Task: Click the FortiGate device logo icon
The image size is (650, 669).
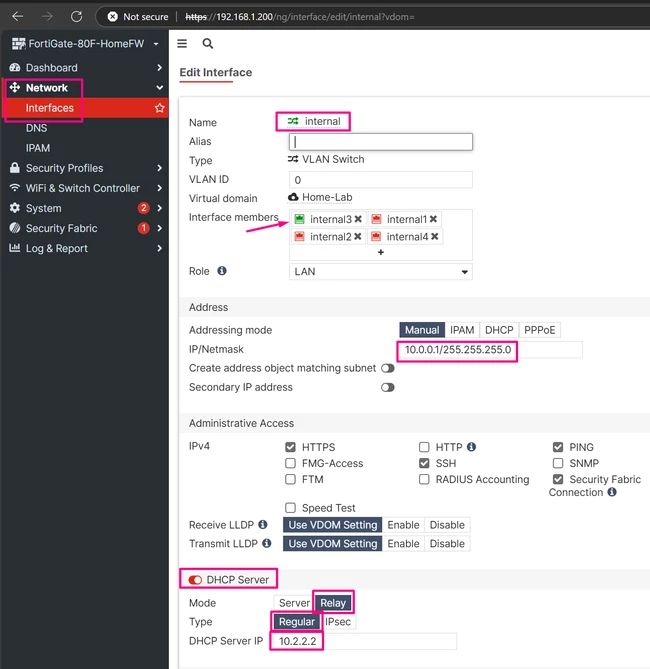Action: 18,44
